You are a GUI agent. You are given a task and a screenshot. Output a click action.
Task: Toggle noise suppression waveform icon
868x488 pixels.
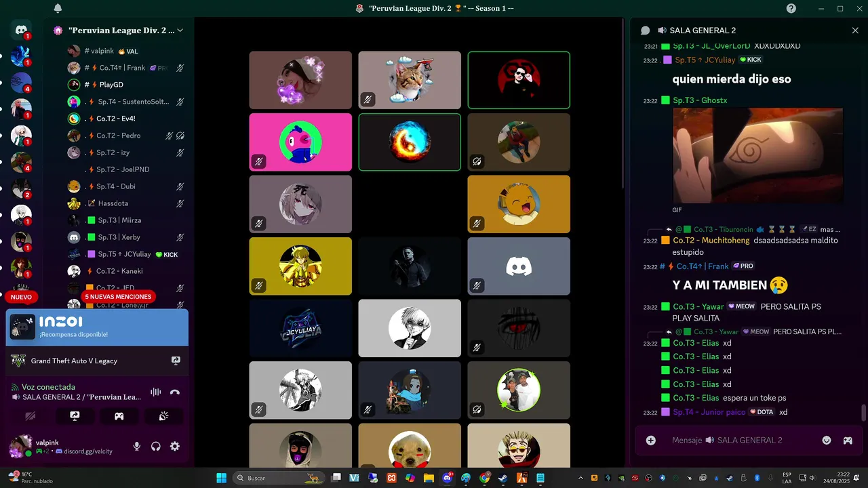click(156, 392)
